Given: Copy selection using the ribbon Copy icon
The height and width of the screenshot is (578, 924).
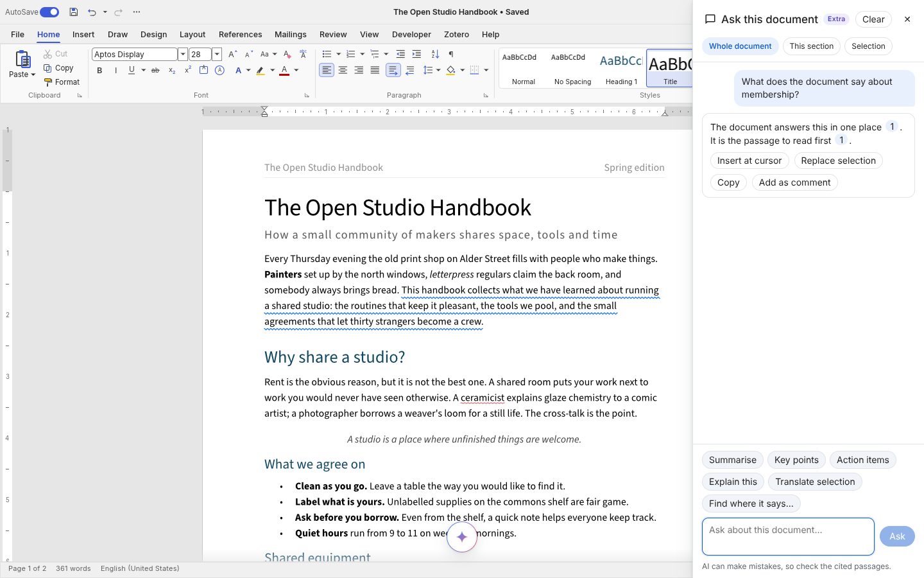Looking at the screenshot, I should (x=47, y=68).
